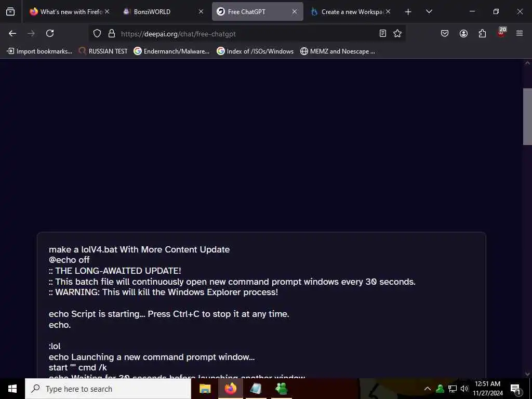
Task: Click the 'echo Script is starting...' line
Action: click(x=169, y=314)
